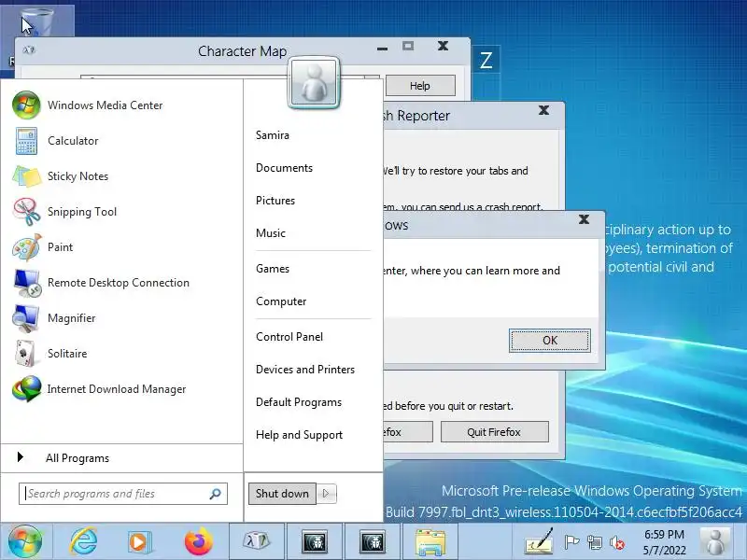Start the Snipping Tool icon

tap(26, 212)
